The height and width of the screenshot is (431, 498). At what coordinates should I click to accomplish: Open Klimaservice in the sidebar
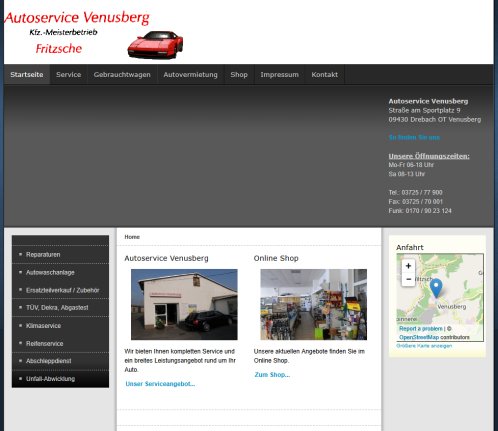click(x=60, y=326)
